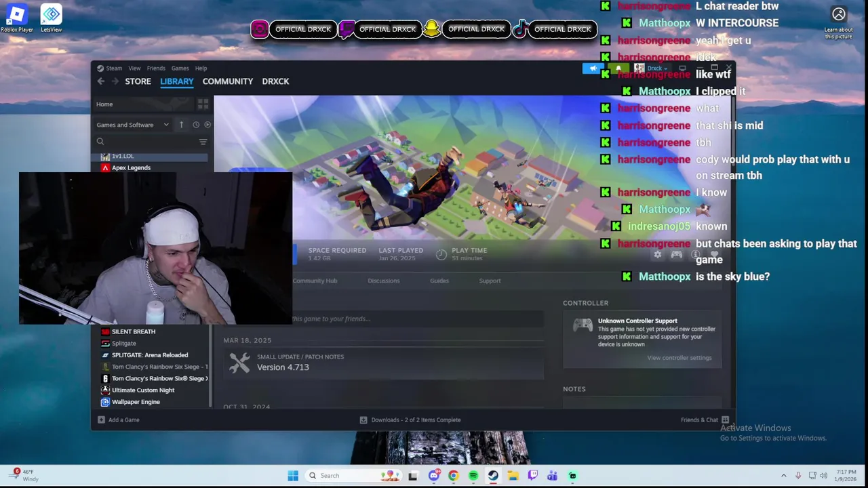Click the Wallpaper Engine icon in sidebar

[x=105, y=402]
